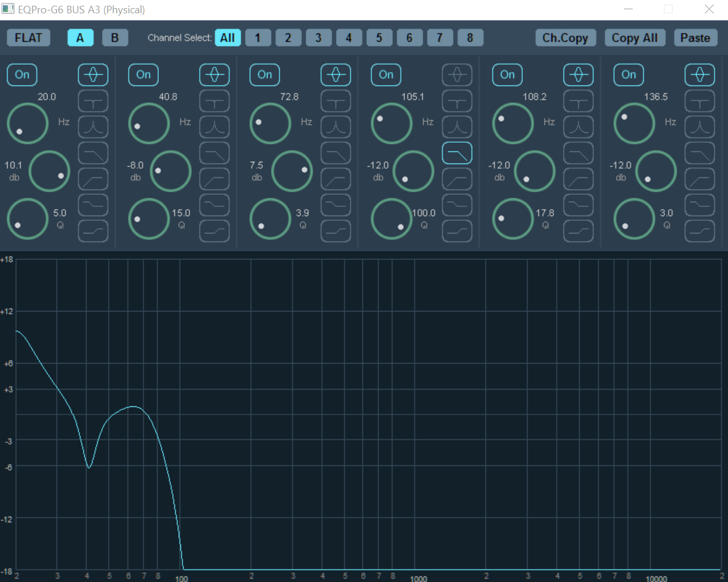Click the 20.0 Hz frequency knob
The image size is (728, 582).
click(x=28, y=123)
